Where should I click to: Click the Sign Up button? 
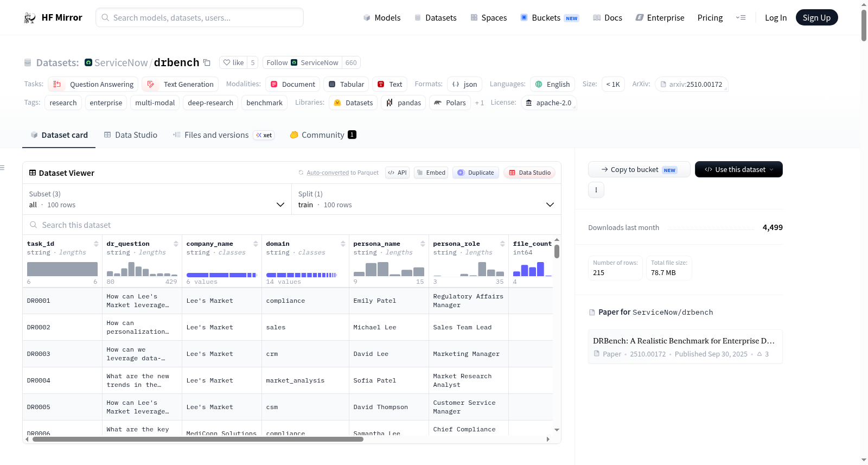pyautogui.click(x=816, y=17)
